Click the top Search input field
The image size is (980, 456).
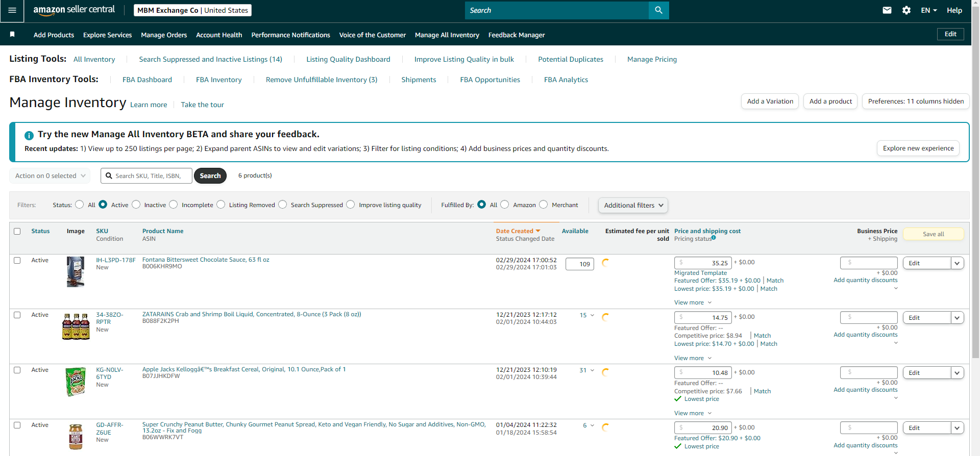click(556, 10)
